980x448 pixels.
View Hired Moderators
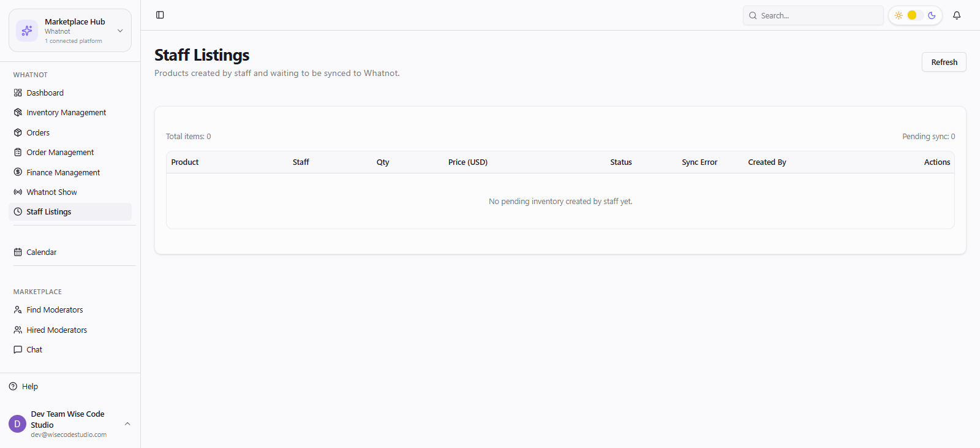[70, 330]
